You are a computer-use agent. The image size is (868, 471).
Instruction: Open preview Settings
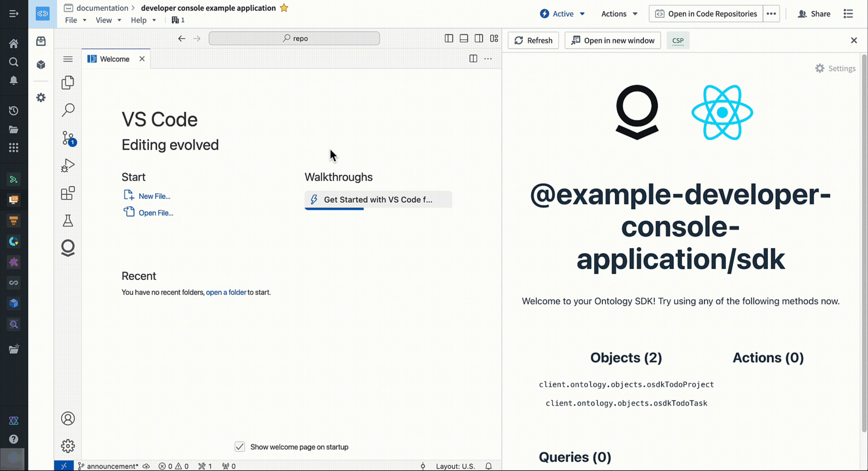[x=835, y=68]
